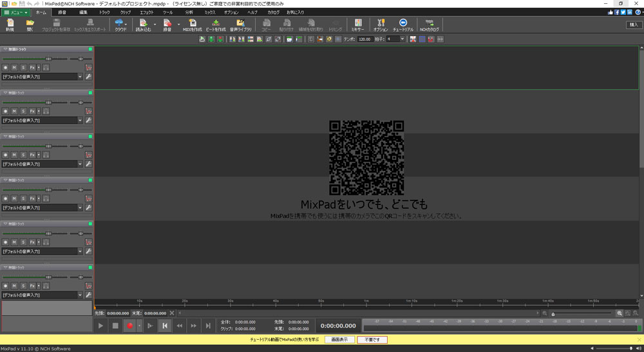The image size is (644, 352).
Task: Click the 録音 record icon in toolbar
Action: [x=167, y=24]
